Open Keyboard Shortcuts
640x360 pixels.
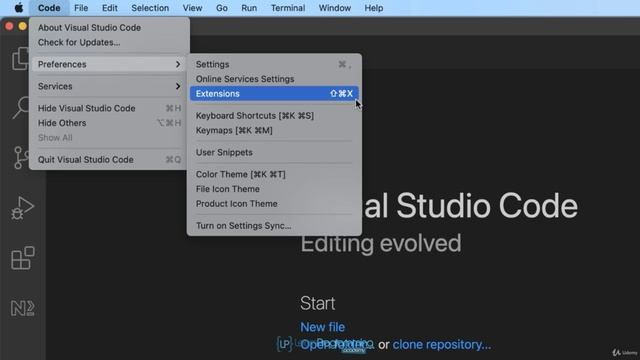pos(274,116)
